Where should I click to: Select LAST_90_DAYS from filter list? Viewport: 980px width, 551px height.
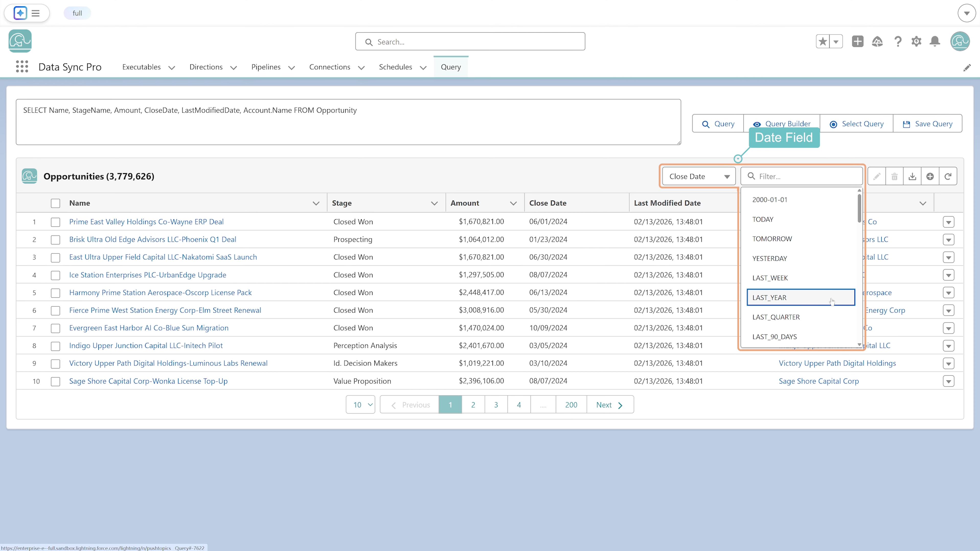[801, 337]
